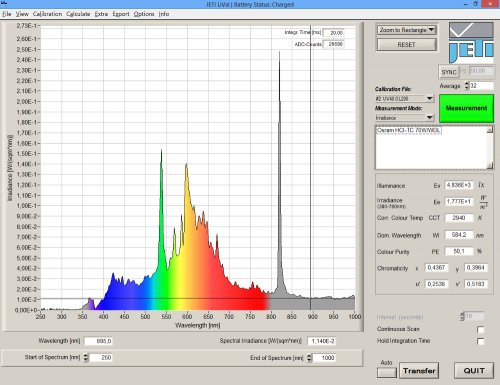Image resolution: width=500 pixels, height=385 pixels.
Task: Start a reading with the green Measurement button
Action: [x=466, y=108]
